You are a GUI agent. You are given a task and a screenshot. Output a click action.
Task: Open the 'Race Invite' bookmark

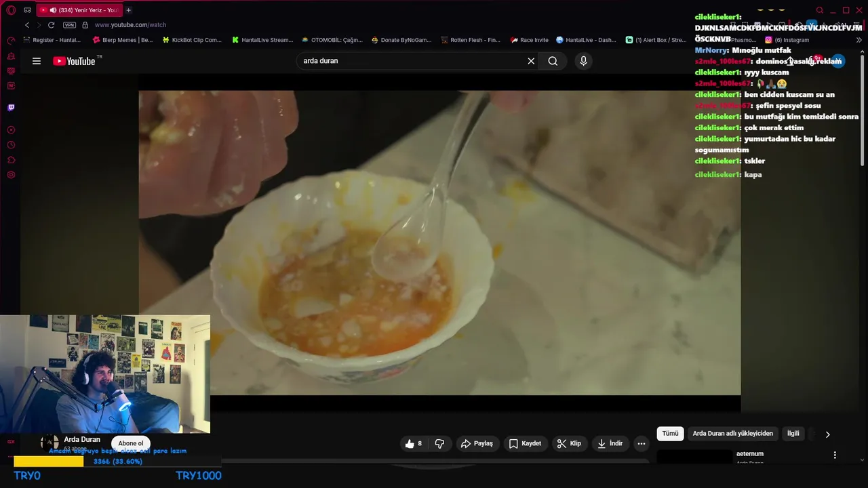click(x=530, y=40)
